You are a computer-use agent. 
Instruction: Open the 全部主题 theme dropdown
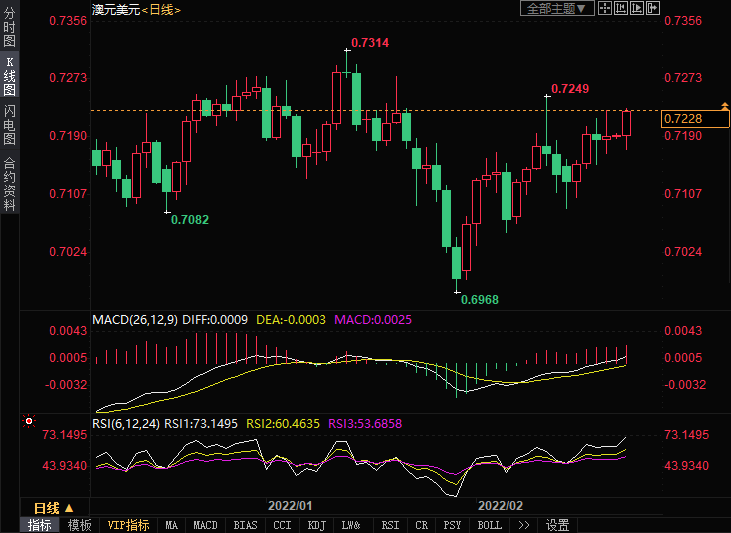coord(557,8)
